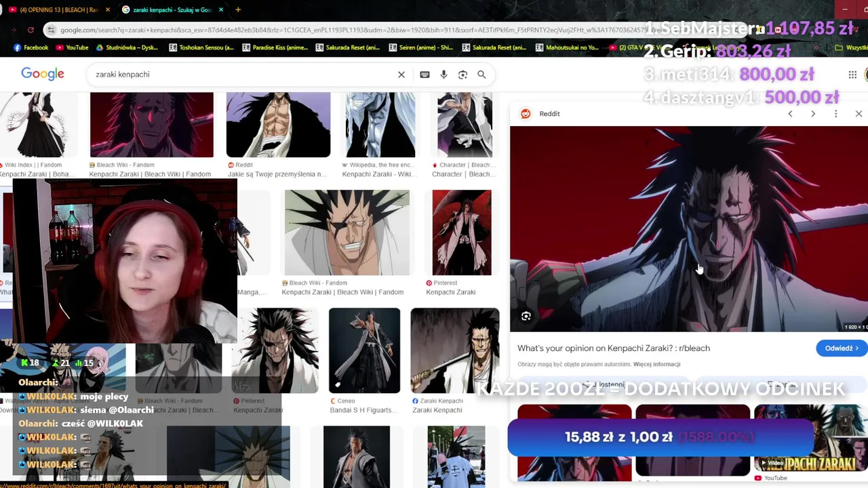Open the Pinterest Kenpachi Zaraki red thumbnail
This screenshot has width=868, height=488.
(x=462, y=232)
